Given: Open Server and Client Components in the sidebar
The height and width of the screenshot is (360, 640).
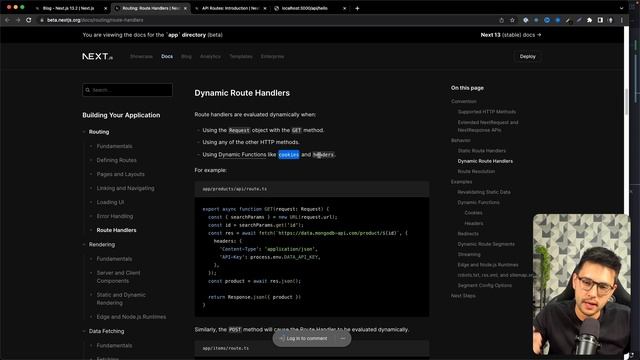Looking at the screenshot, I should pos(118,277).
